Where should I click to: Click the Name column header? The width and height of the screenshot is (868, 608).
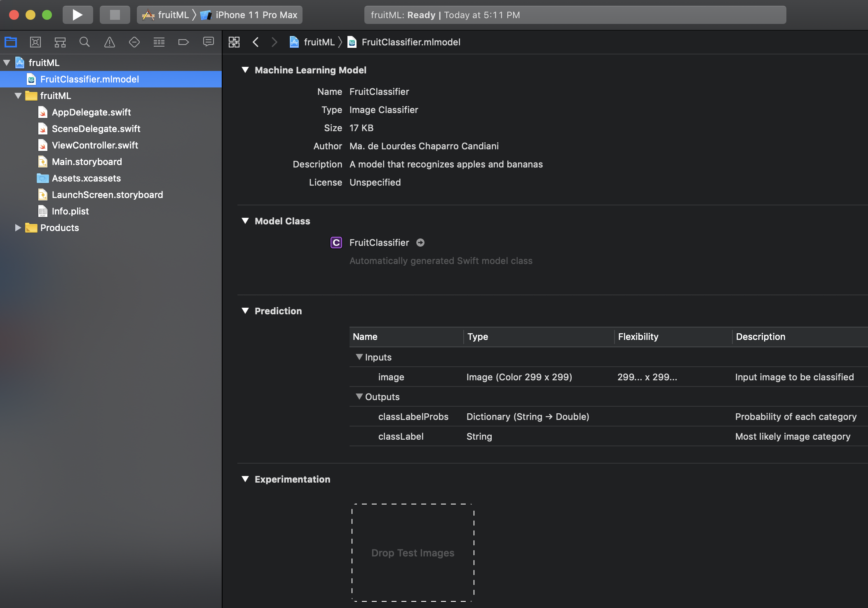click(406, 337)
